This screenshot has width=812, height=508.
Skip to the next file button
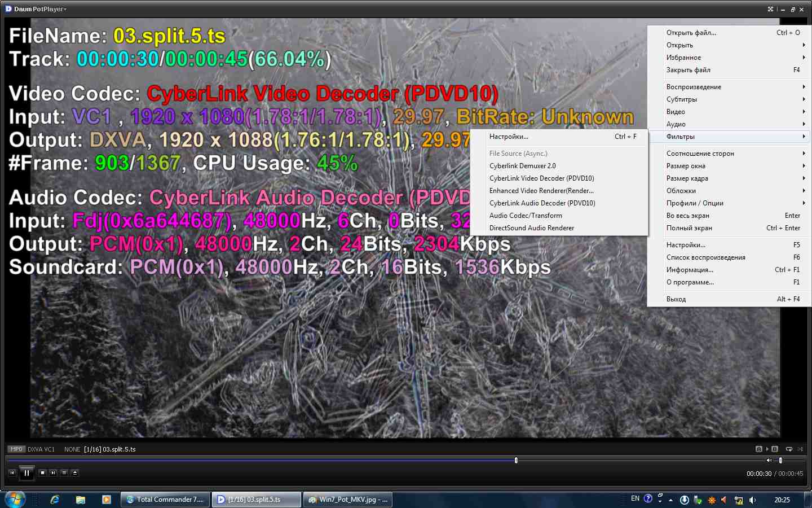coord(53,473)
